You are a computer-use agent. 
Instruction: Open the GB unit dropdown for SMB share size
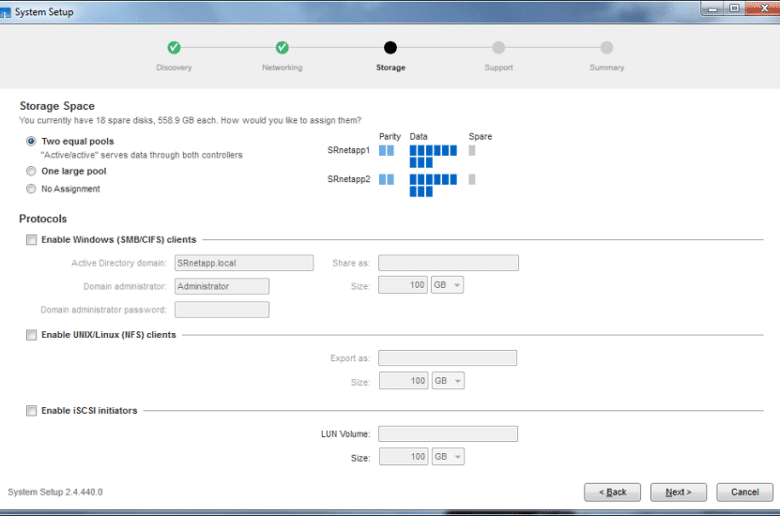[x=447, y=285]
